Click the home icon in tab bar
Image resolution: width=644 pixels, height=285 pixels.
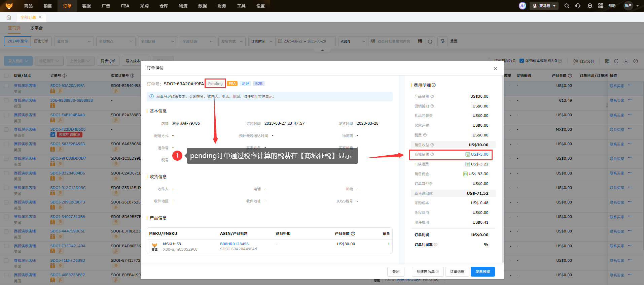[x=9, y=17]
